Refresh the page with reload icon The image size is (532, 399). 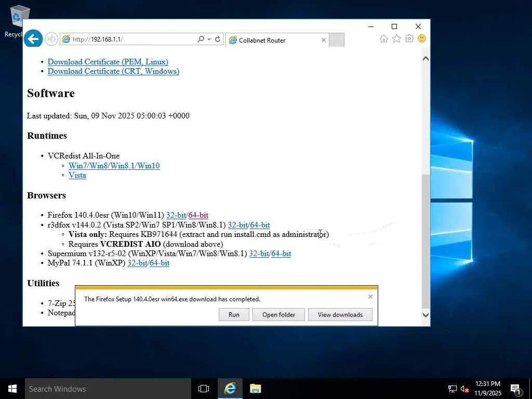click(218, 39)
